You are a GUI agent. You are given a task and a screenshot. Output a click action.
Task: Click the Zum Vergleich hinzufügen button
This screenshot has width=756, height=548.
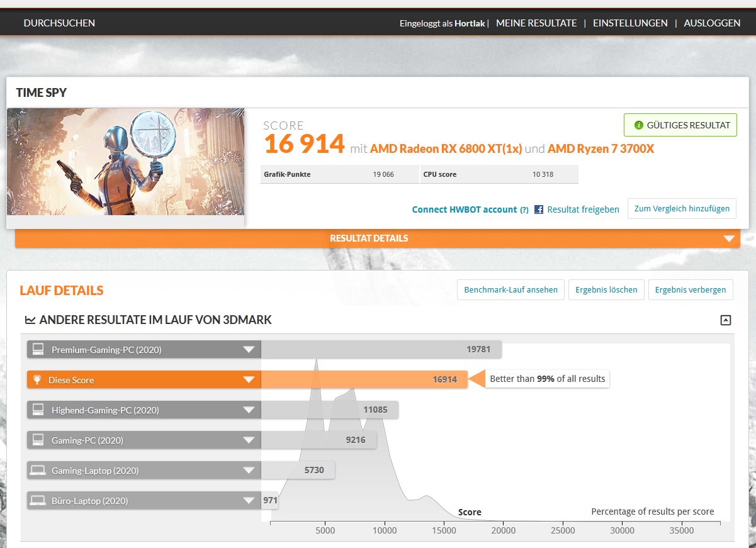point(682,208)
